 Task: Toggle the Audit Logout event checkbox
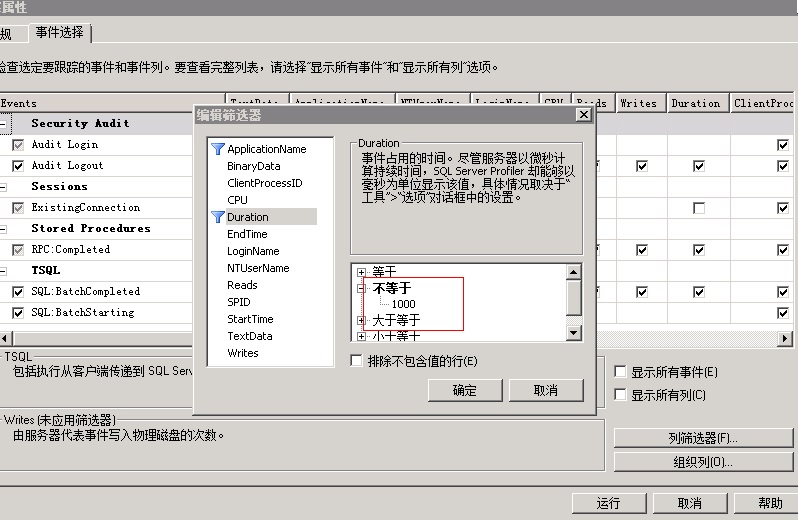(18, 166)
